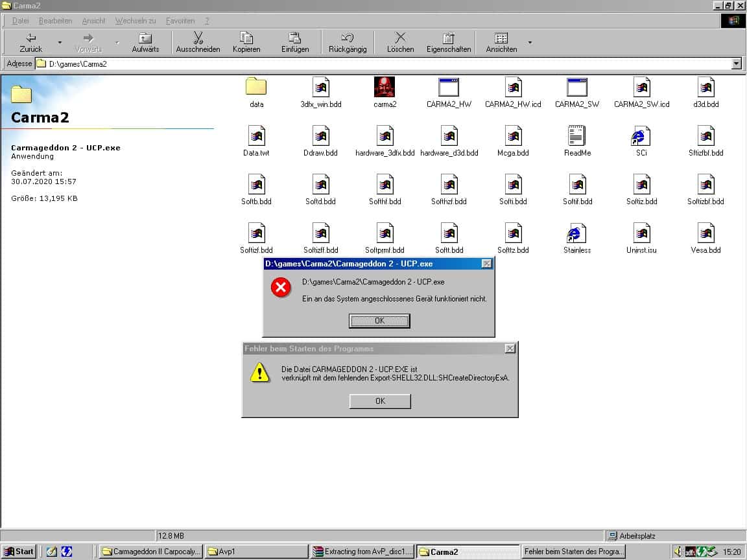
Task: Close the Fehler beim Starten dialog
Action: 510,349
